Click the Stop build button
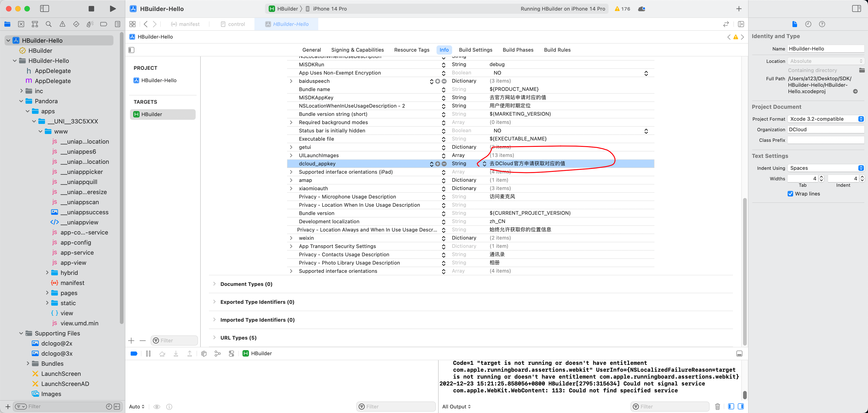This screenshot has height=413, width=868. point(91,9)
